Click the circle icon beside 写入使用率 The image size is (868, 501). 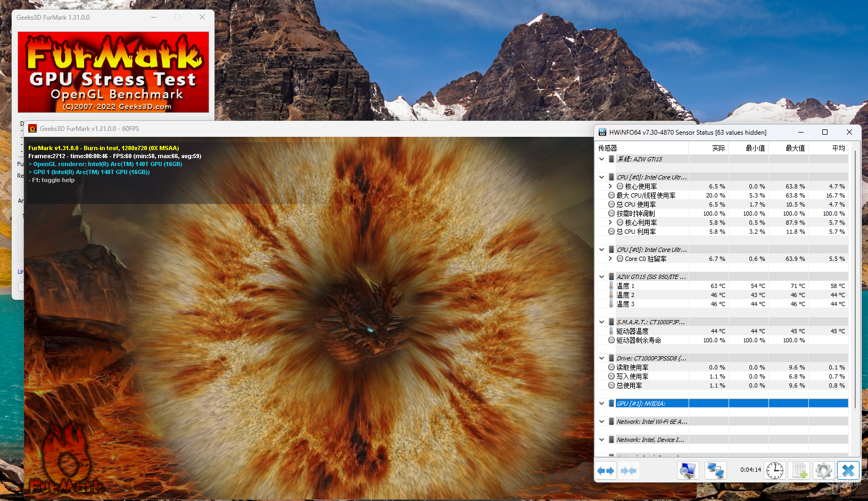[611, 376]
